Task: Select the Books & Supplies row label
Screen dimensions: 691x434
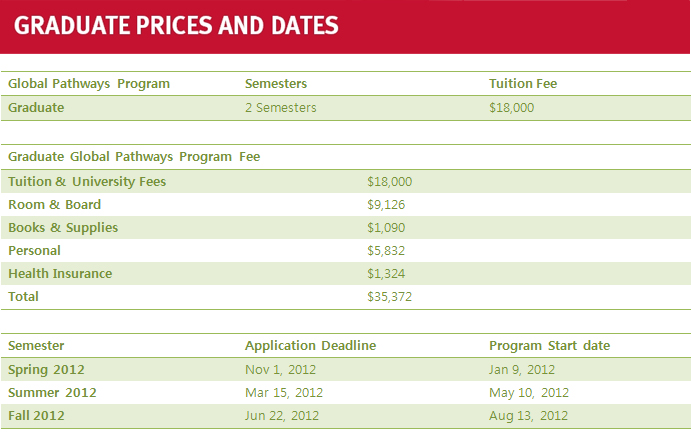Action: coord(63,228)
